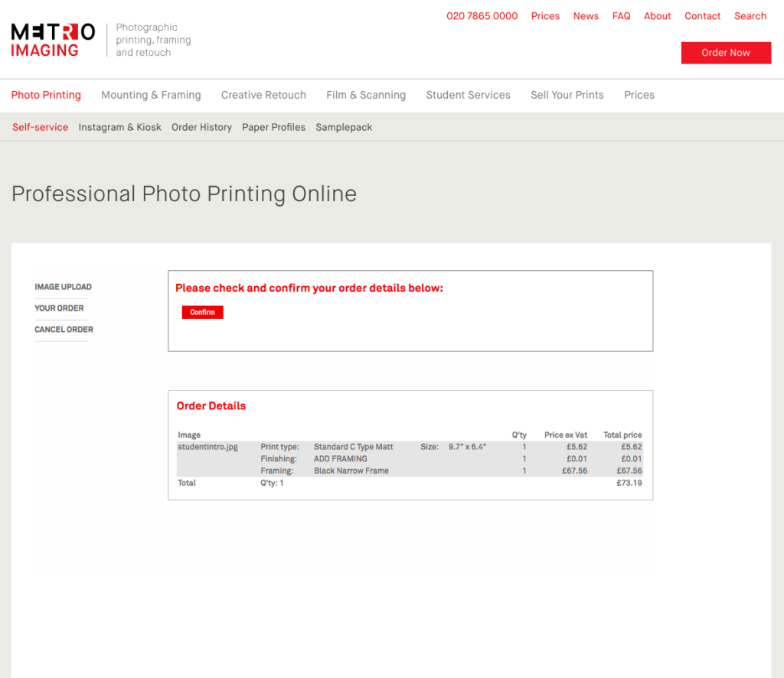
Task: Open Mounting & Framing section
Action: [x=151, y=95]
